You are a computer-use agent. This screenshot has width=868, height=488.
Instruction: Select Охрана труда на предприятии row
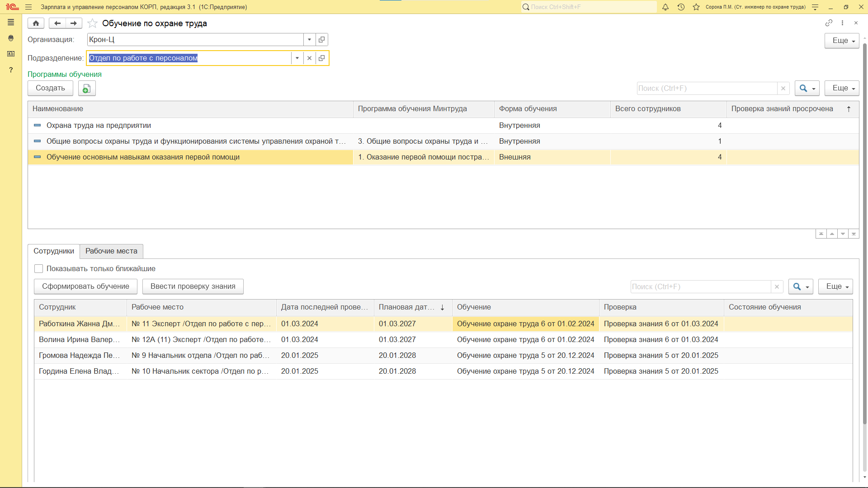[99, 126]
